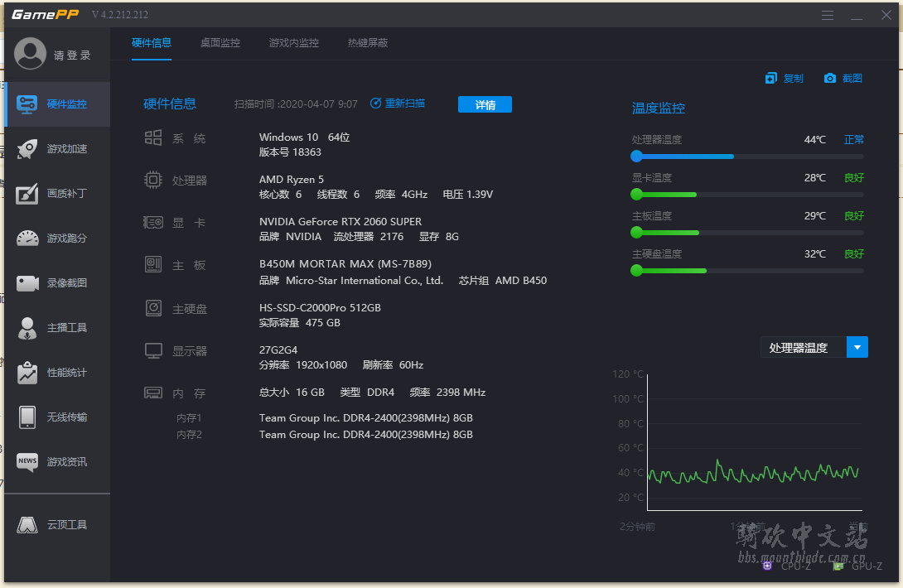Switch to the 桌面监控 tab
Screen dimensions: 903x588
coord(220,43)
